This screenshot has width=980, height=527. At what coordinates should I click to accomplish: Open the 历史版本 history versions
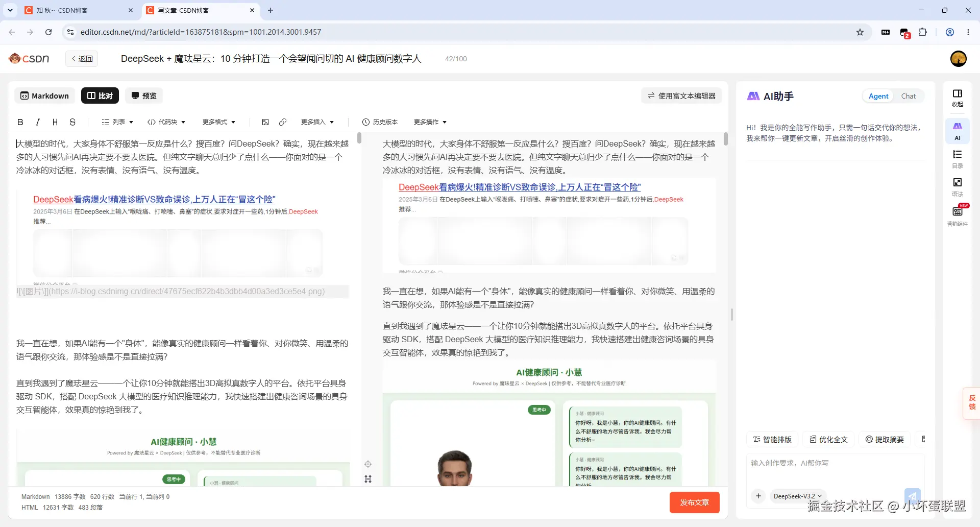(x=380, y=122)
